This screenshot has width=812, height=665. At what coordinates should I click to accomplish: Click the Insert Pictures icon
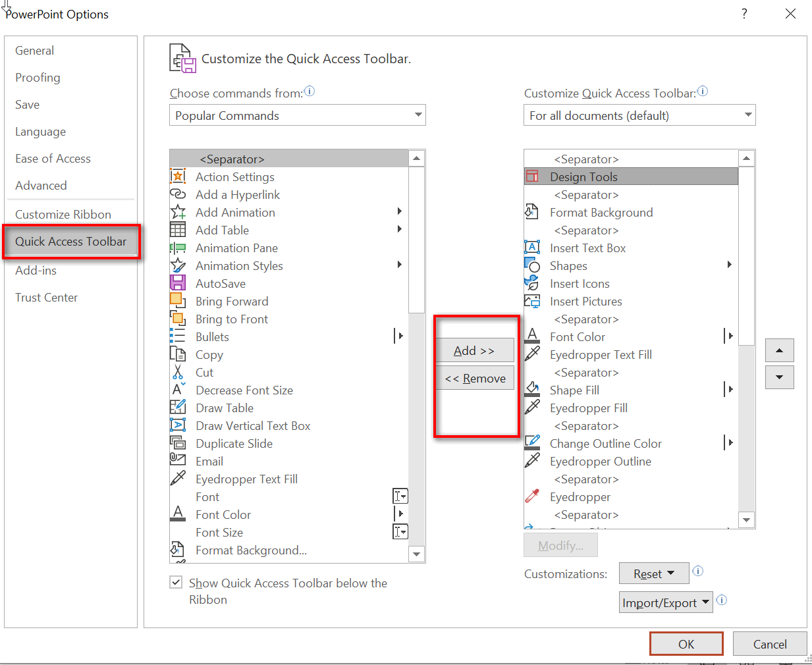[x=532, y=301]
